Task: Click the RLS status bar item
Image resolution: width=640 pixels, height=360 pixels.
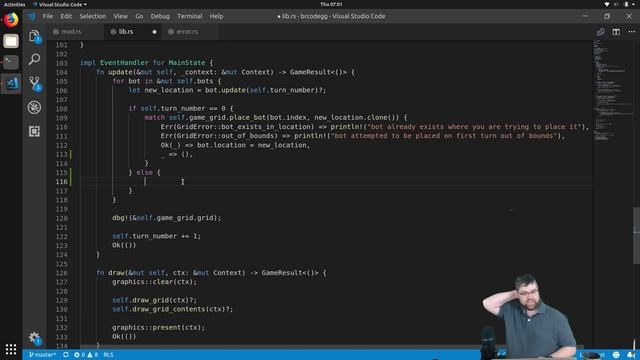Action: pos(108,355)
